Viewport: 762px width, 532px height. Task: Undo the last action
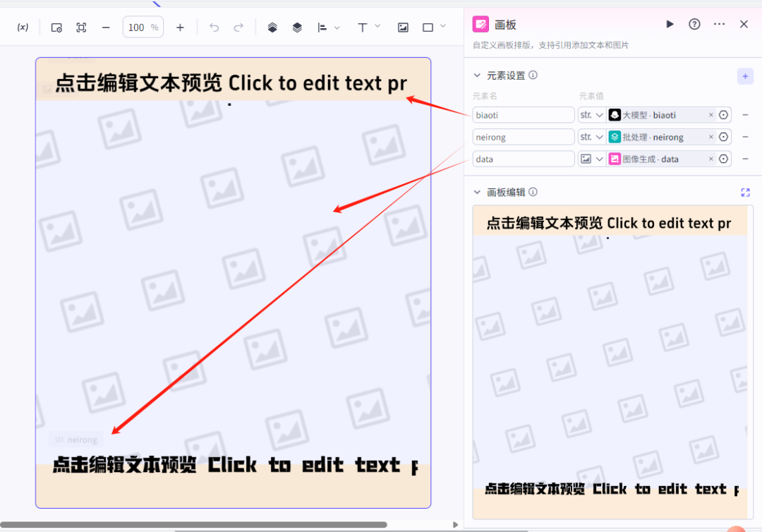214,28
